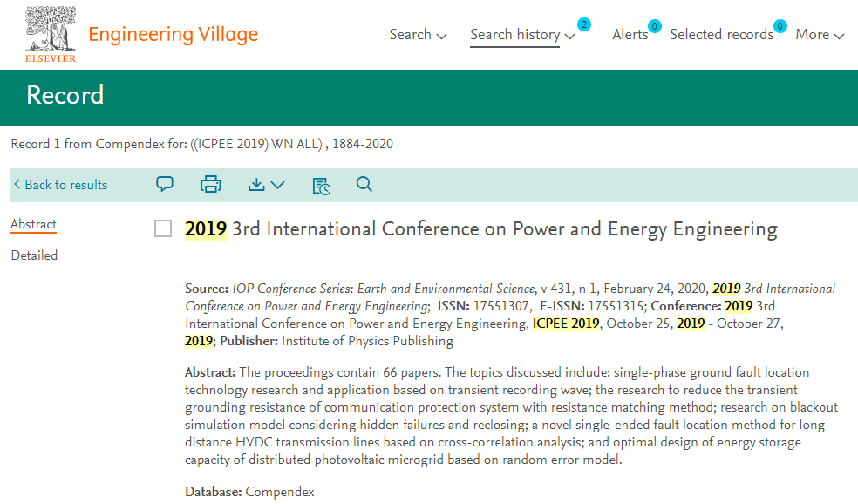Open the Alerts page
The width and height of the screenshot is (858, 504).
point(630,35)
